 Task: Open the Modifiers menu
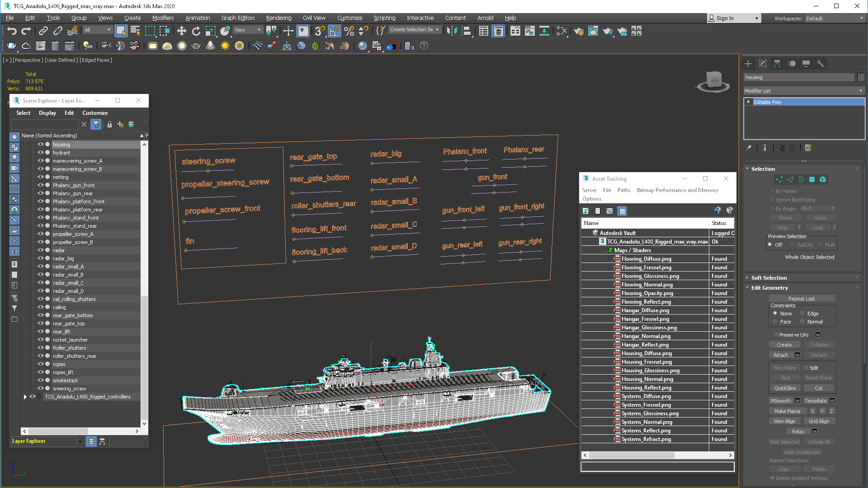click(x=163, y=18)
